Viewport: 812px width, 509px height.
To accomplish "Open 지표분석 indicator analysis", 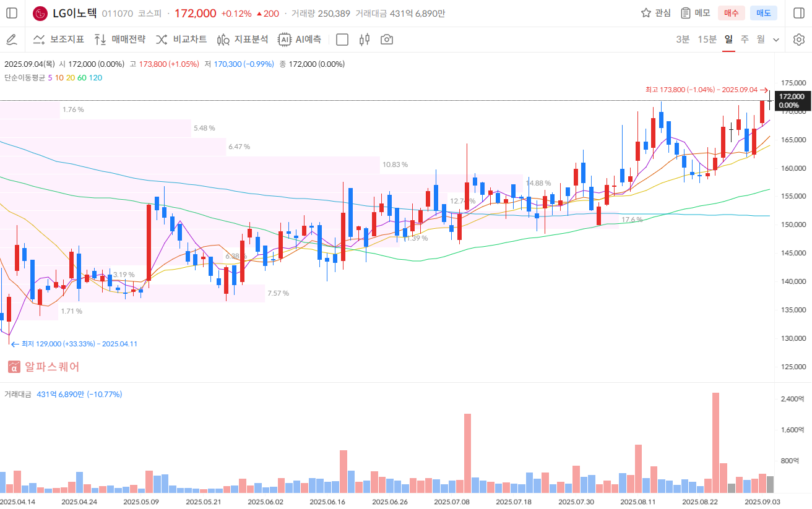I will coord(243,40).
